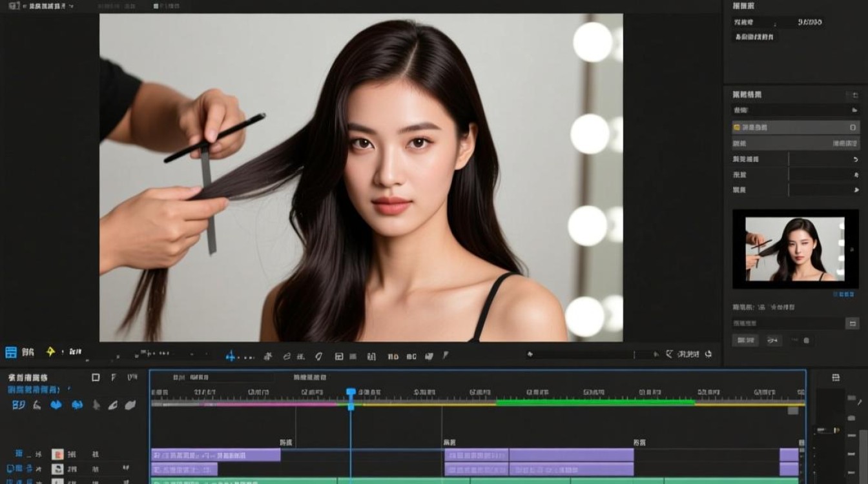Viewport: 868px width, 484px height.
Task: Toggle the square checkbox in the timeline panel header
Action: 96,378
